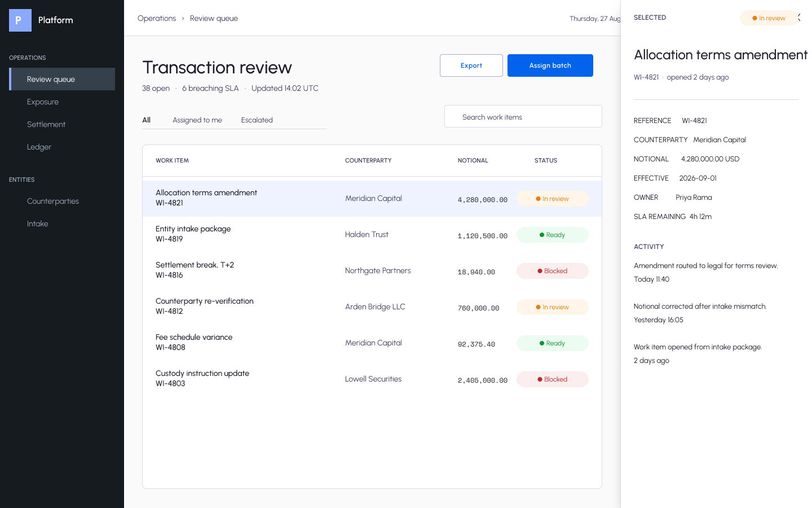Click the 4,280,000.00 USD notional in panel

710,159
